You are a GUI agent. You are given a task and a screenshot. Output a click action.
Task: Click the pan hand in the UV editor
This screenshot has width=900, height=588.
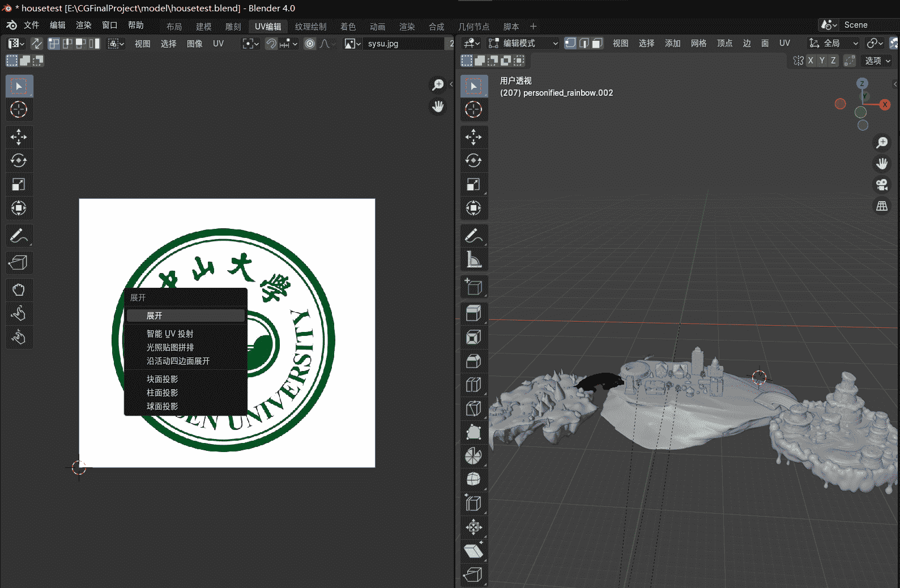pyautogui.click(x=438, y=106)
